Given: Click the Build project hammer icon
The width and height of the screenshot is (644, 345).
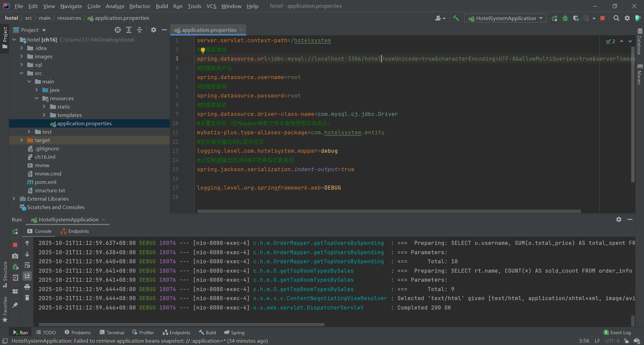Looking at the screenshot, I should coord(456,18).
